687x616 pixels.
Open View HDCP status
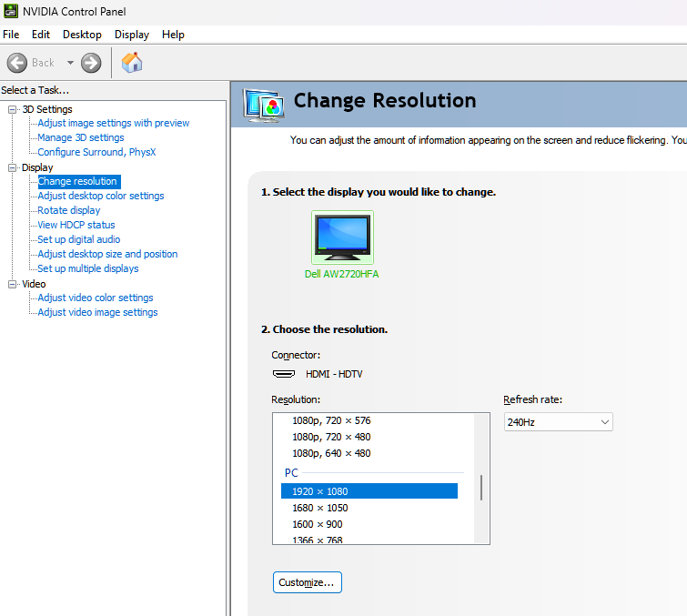pos(76,225)
